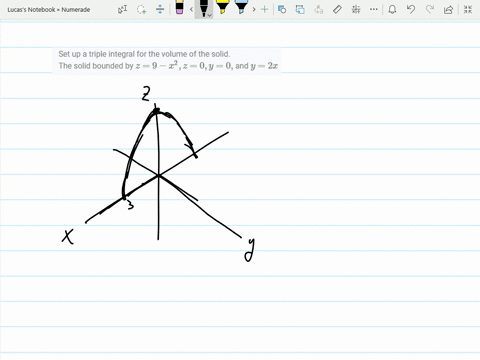Open more options ellipsis menu
This screenshot has height=360, width=480.
[374, 9]
